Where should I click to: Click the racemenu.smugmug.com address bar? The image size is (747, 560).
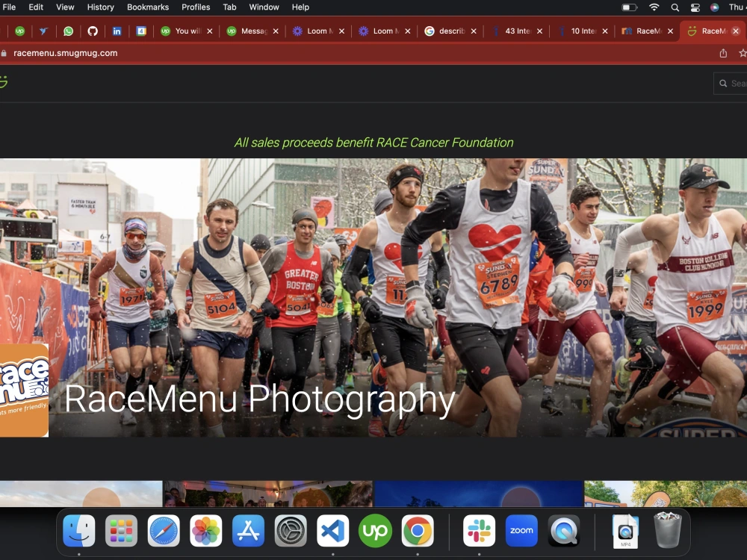coord(65,53)
